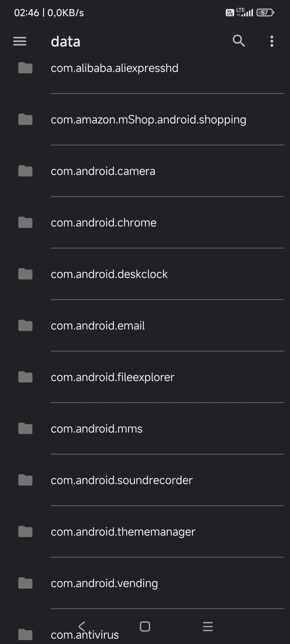
Task: Tap the folder icon beside com.android.email
Action: click(x=25, y=325)
